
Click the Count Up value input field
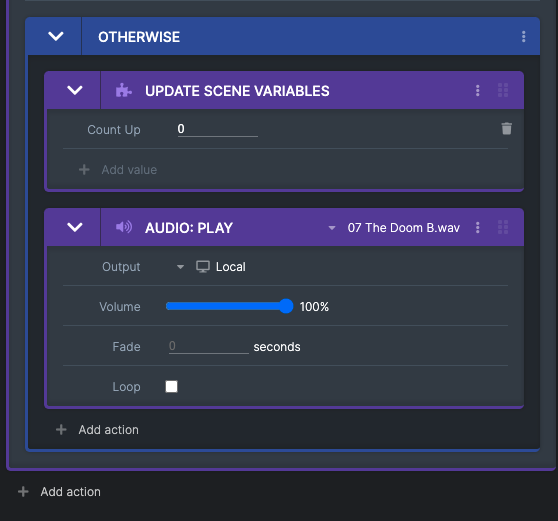[218, 129]
